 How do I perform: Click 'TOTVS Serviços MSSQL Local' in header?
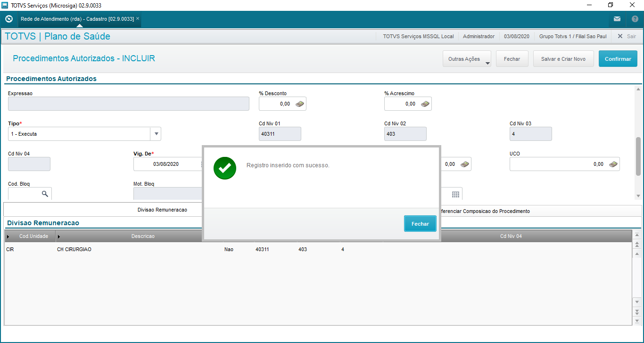(419, 36)
